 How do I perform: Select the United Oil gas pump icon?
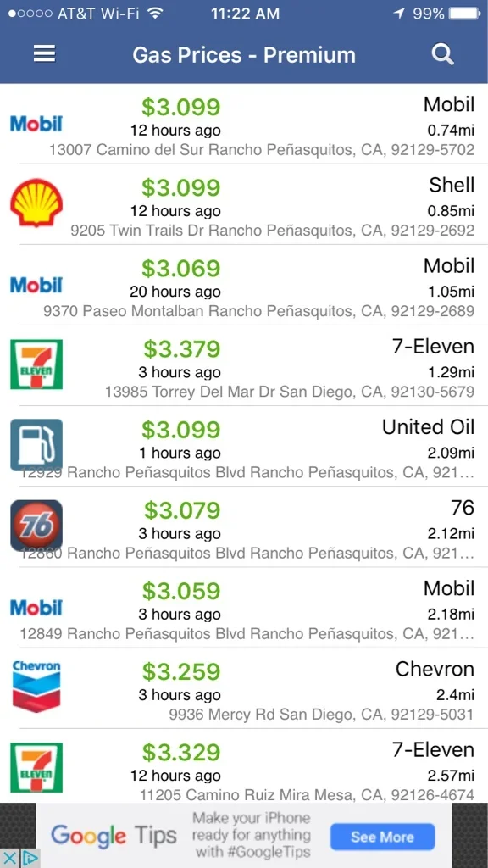(x=36, y=445)
